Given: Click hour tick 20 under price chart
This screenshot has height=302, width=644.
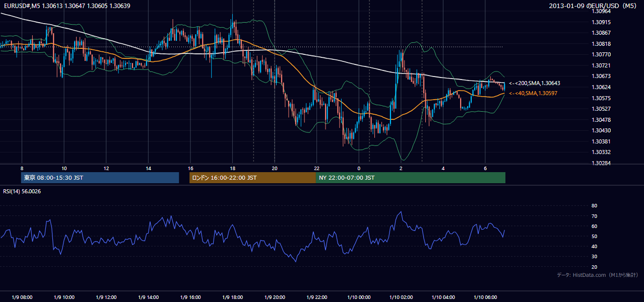Looking at the screenshot, I should click(274, 168).
